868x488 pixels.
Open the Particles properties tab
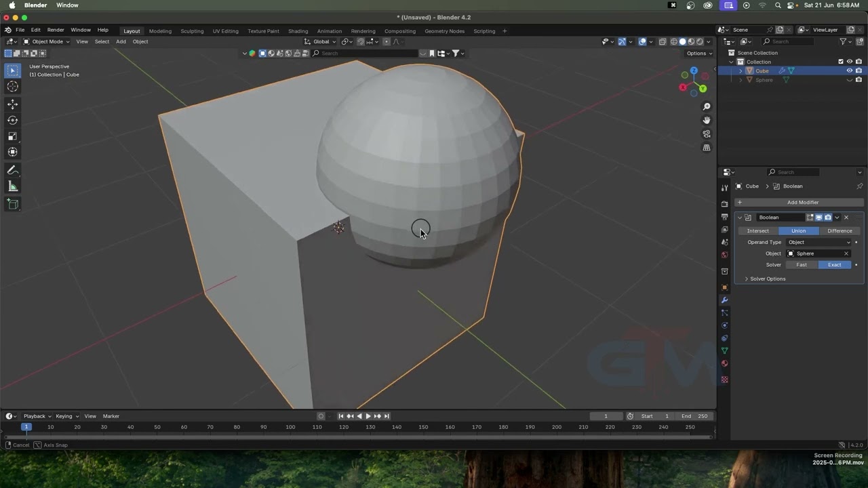(724, 312)
